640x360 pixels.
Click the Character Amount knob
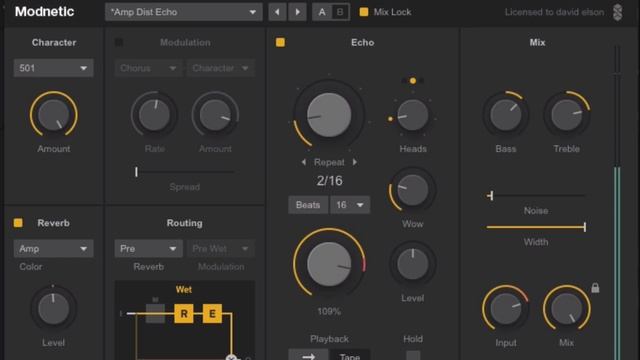(53, 114)
